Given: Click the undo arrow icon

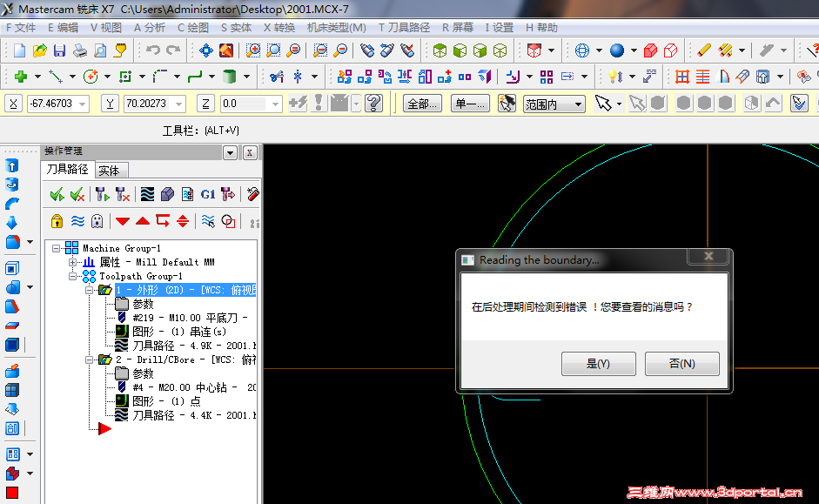Looking at the screenshot, I should [x=152, y=50].
